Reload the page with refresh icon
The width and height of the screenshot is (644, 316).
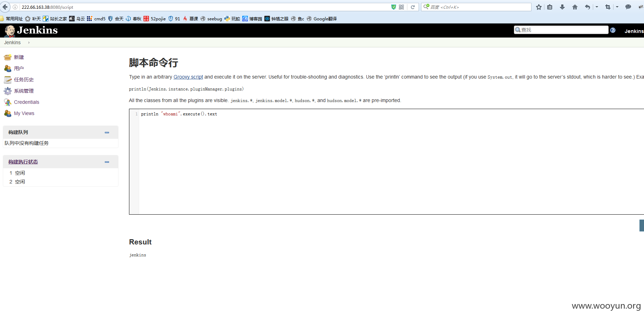tap(413, 7)
